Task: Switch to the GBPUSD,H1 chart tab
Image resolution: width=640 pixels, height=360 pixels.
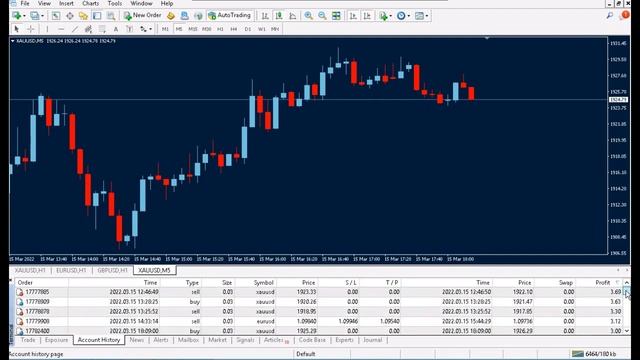Action: [113, 270]
